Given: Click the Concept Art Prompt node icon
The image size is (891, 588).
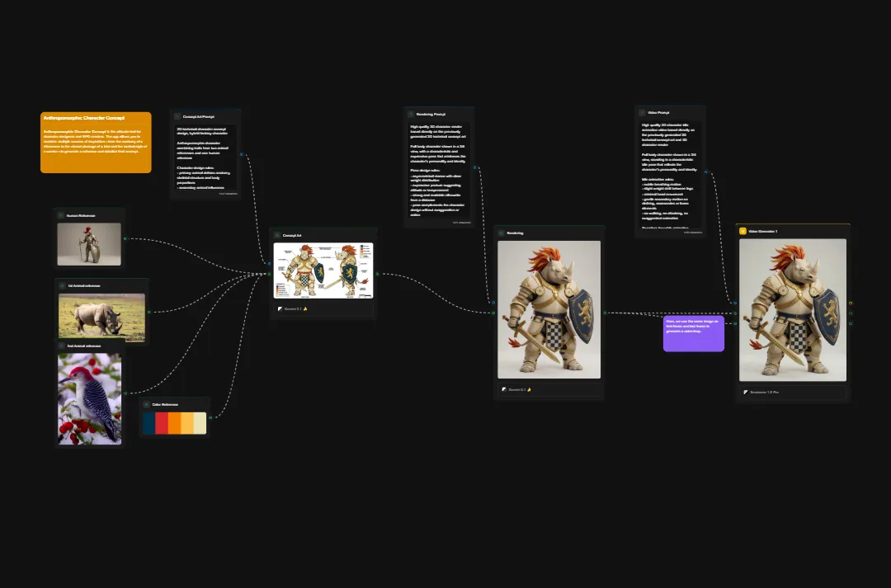Looking at the screenshot, I should coord(178,115).
